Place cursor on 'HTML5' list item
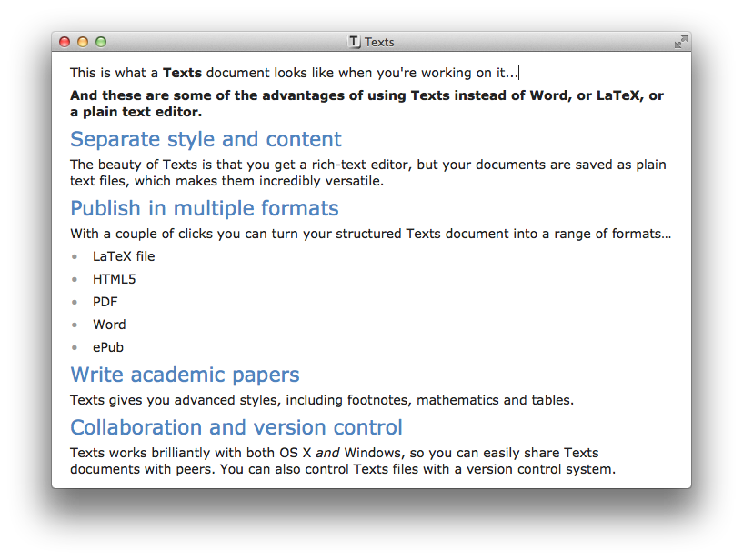The image size is (743, 560). point(115,279)
